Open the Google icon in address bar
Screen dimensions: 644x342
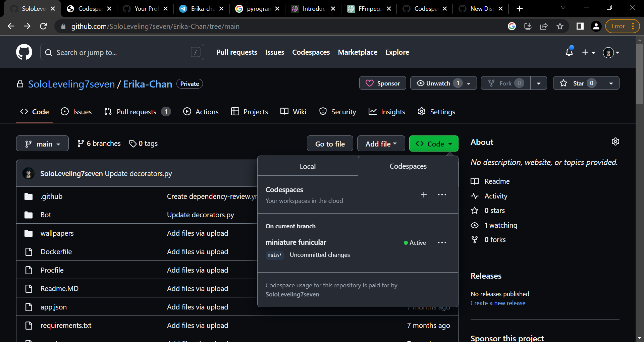pos(512,26)
